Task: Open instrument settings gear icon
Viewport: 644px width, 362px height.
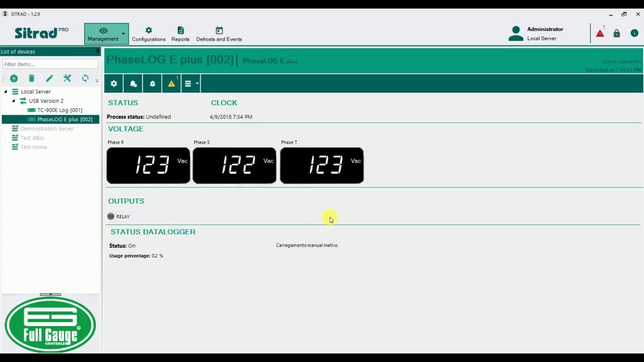Action: click(x=114, y=83)
